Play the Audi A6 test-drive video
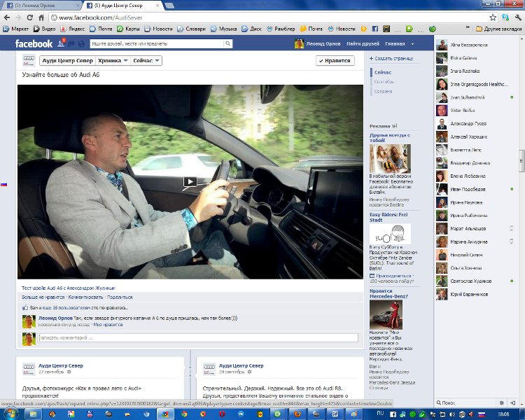 190,181
